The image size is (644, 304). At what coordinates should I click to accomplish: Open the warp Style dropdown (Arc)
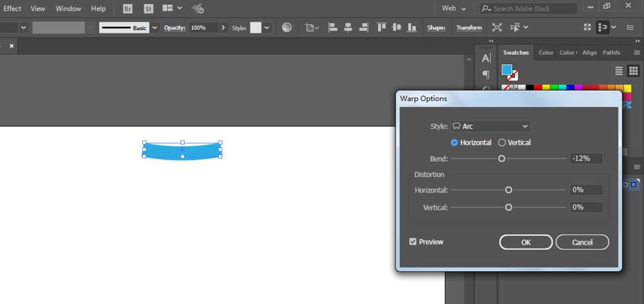click(490, 126)
